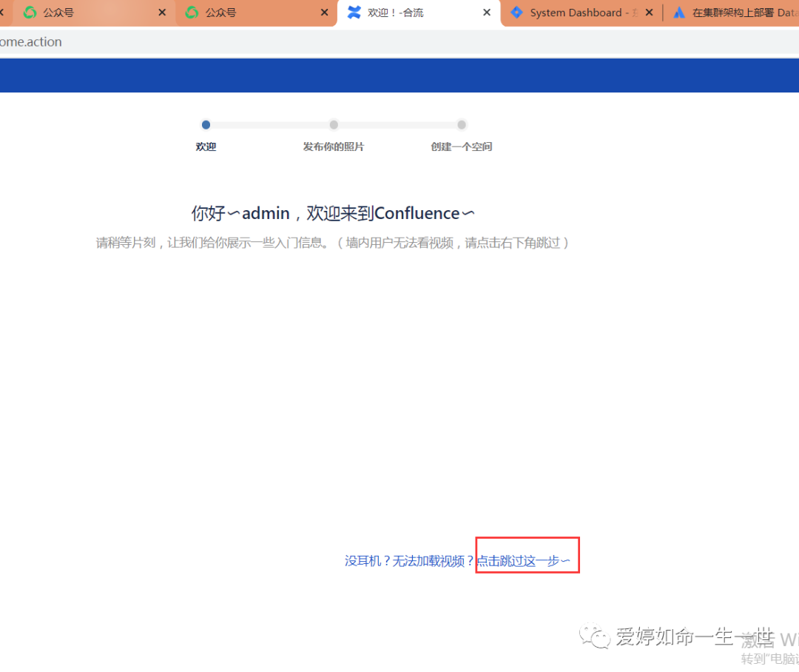Image resolution: width=799 pixels, height=672 pixels.
Task: Close the first 公众号 tab
Action: click(162, 13)
